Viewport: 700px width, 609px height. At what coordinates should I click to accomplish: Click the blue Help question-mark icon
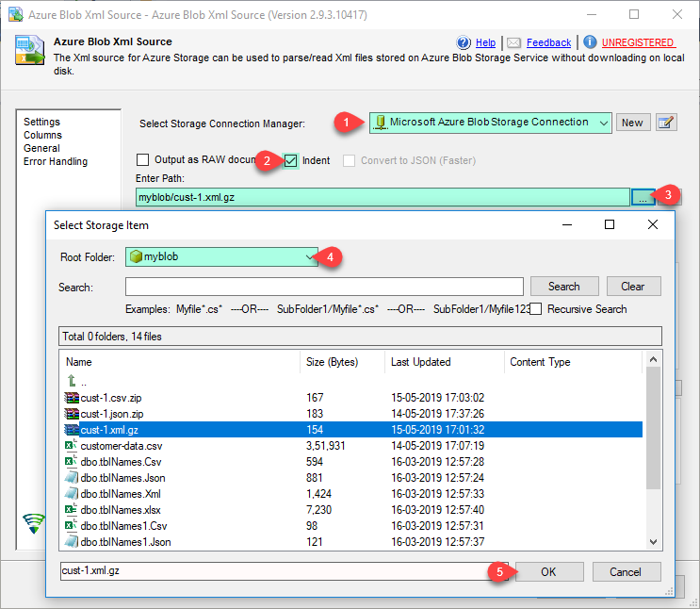click(x=464, y=42)
